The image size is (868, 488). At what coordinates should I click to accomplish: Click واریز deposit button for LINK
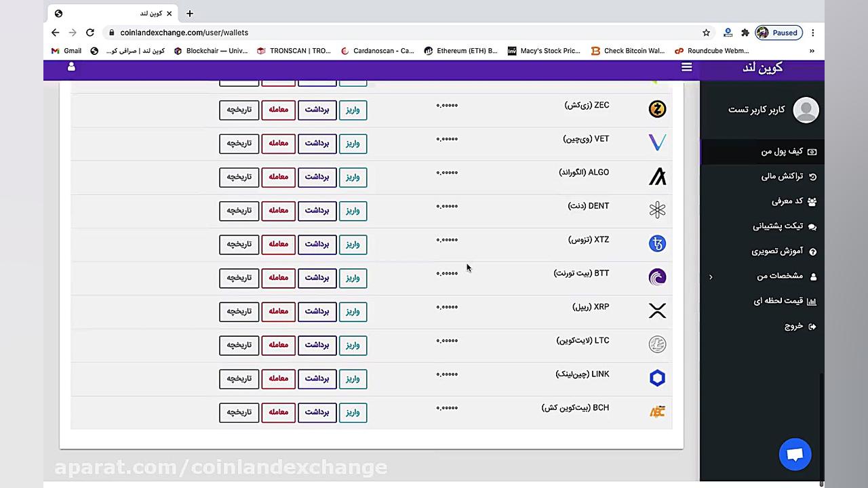(353, 379)
